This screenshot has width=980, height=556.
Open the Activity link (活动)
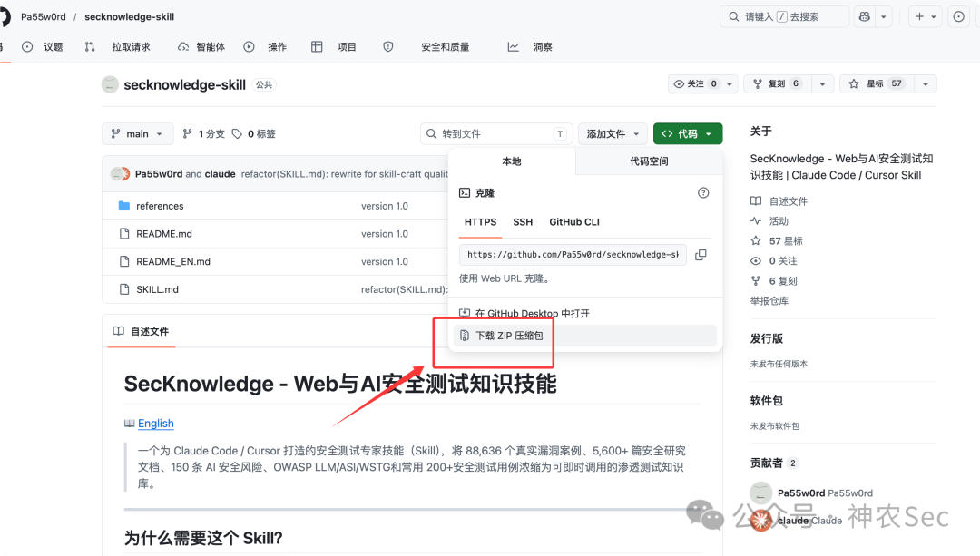tap(769, 221)
